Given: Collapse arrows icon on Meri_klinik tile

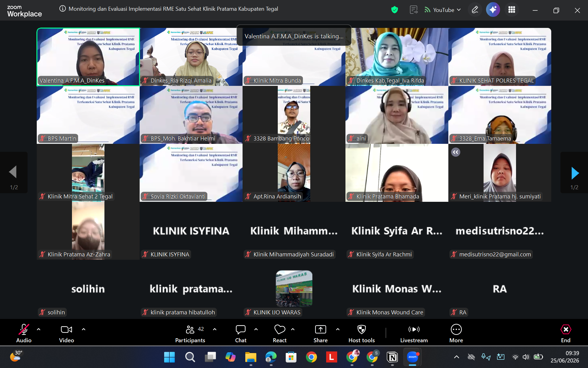Looking at the screenshot, I should [x=456, y=152].
